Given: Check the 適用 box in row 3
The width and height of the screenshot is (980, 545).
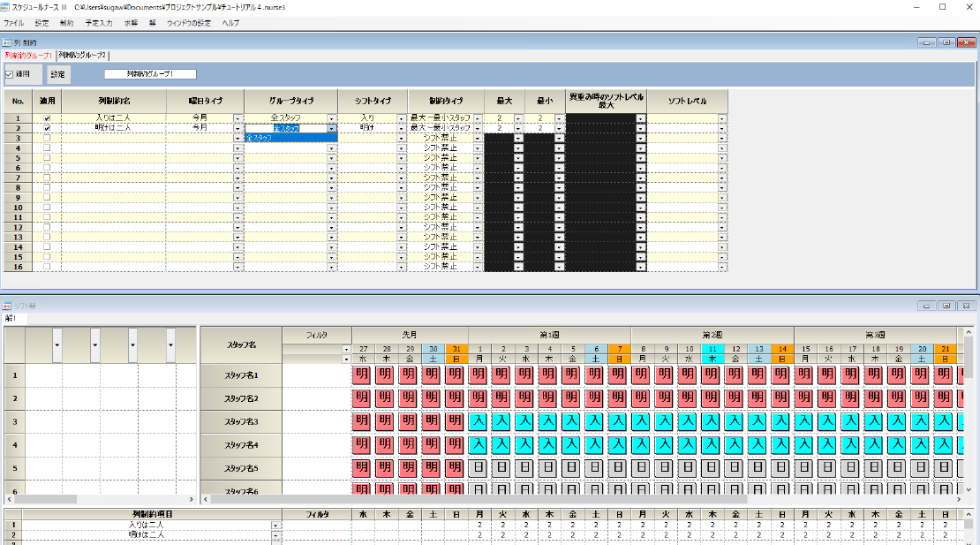Looking at the screenshot, I should pyautogui.click(x=47, y=138).
